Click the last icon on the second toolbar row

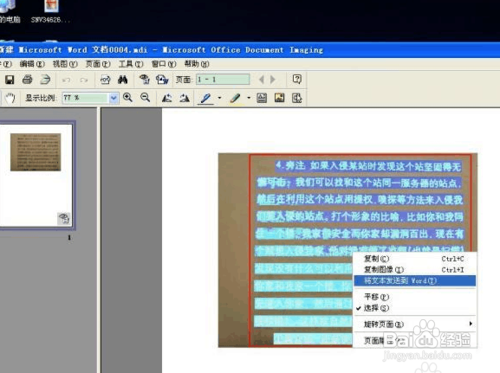(x=297, y=98)
